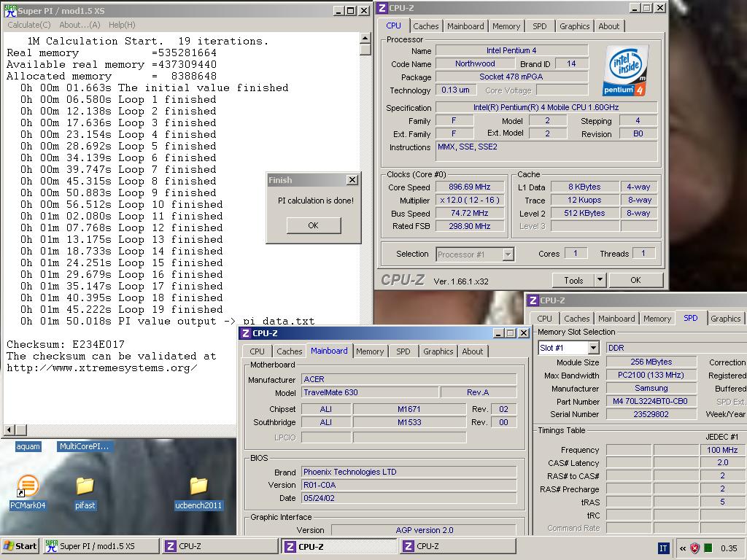Switch to Super PI taskbar button
The image size is (747, 560).
[x=101, y=546]
